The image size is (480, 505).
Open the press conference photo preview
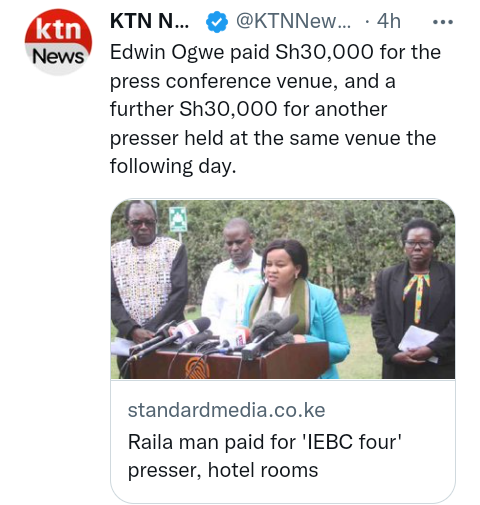coord(283,289)
